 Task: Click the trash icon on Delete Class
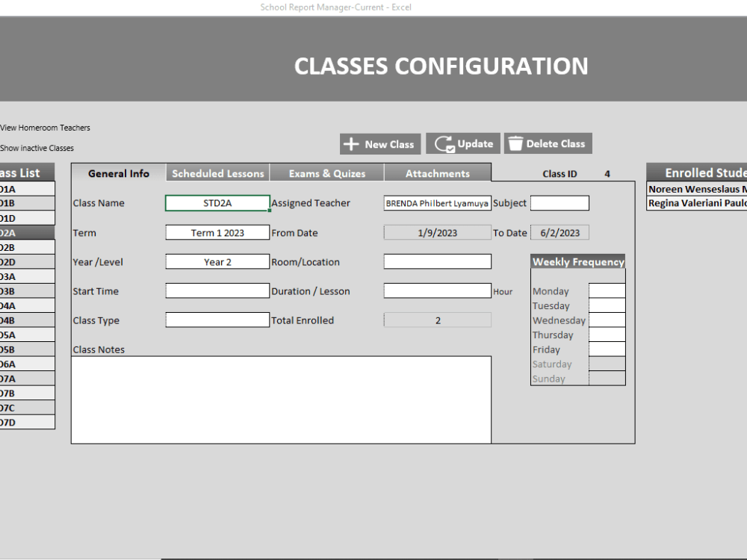pos(515,143)
